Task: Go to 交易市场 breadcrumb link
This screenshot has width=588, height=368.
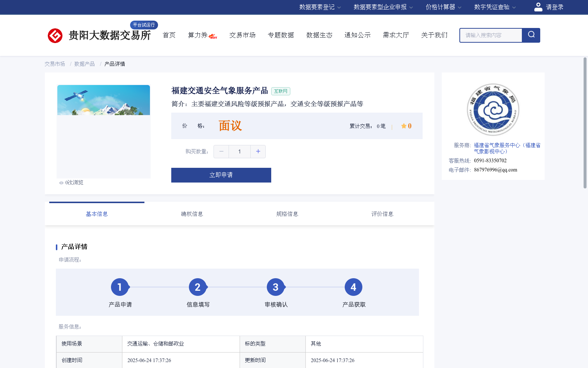Action: coord(55,64)
